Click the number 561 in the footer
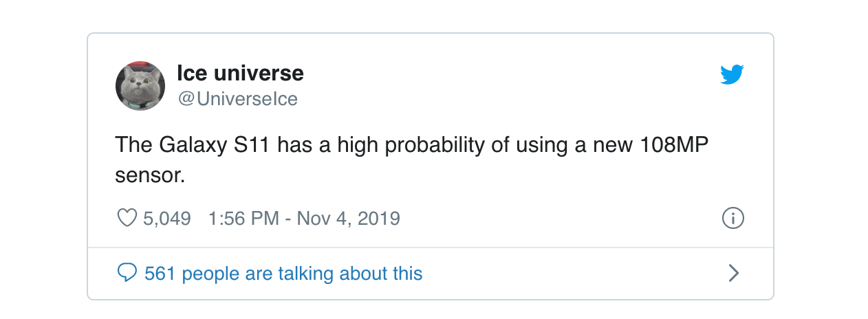The height and width of the screenshot is (319, 868). click(x=160, y=274)
